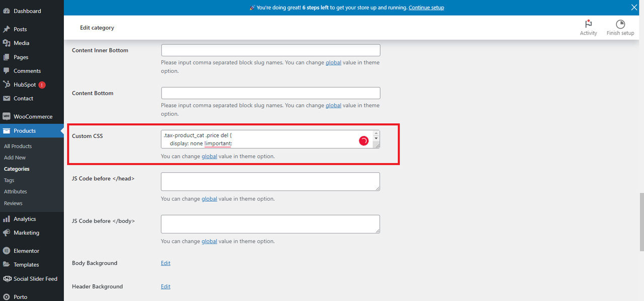644x301 pixels.
Task: Click the HubSpot sprocket icon
Action: tap(7, 85)
